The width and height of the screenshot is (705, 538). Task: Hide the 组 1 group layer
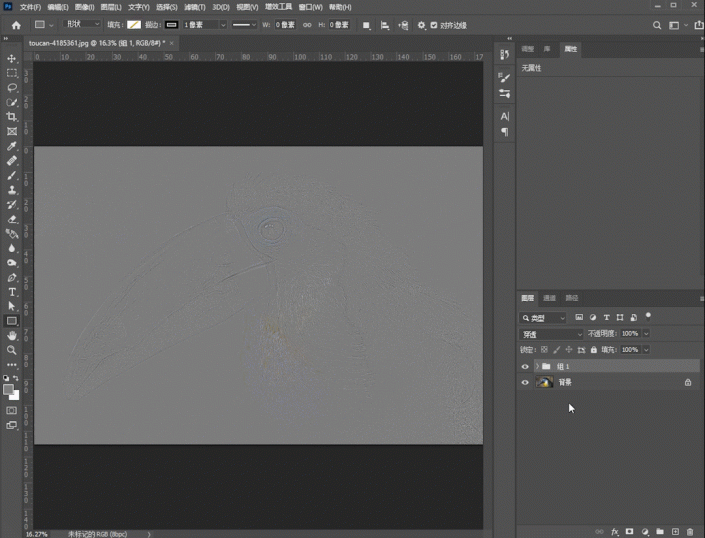tap(525, 367)
